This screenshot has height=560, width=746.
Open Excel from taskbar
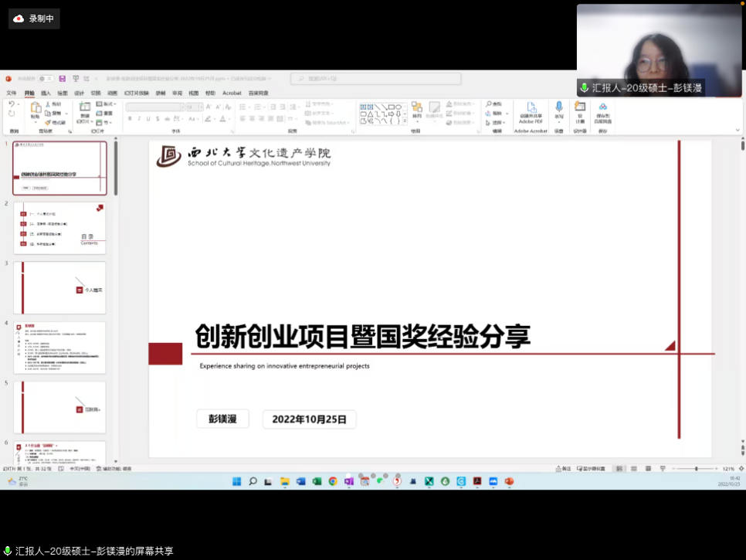pyautogui.click(x=317, y=481)
